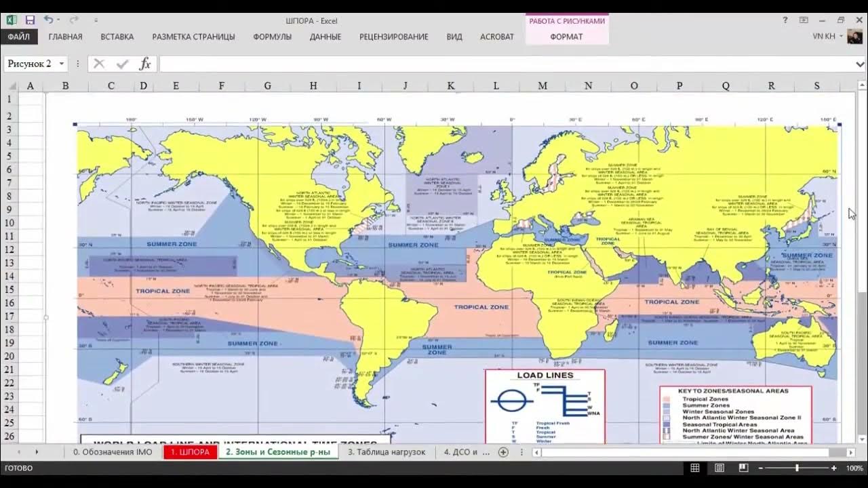Click the ГОТОВО status bar text
The height and width of the screenshot is (488, 868).
(x=18, y=468)
